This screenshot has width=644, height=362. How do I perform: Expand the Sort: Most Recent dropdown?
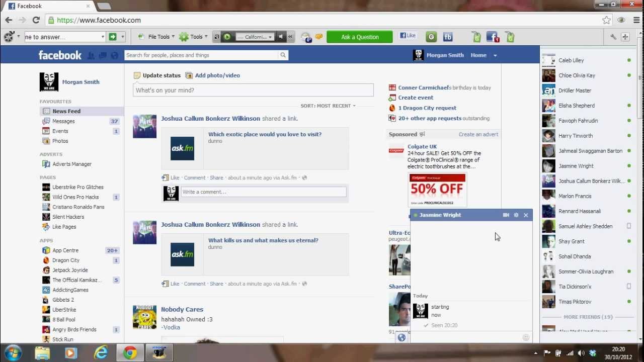tap(328, 106)
